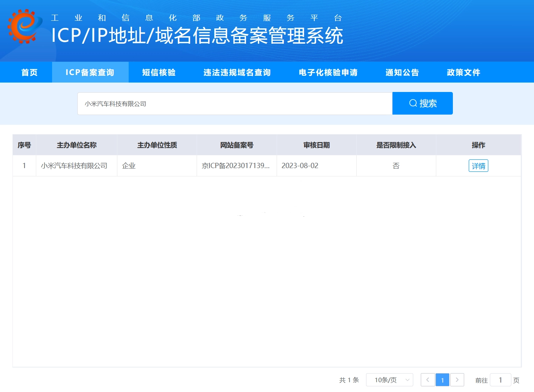Select the ICP备案查询 tab

[x=90, y=72]
